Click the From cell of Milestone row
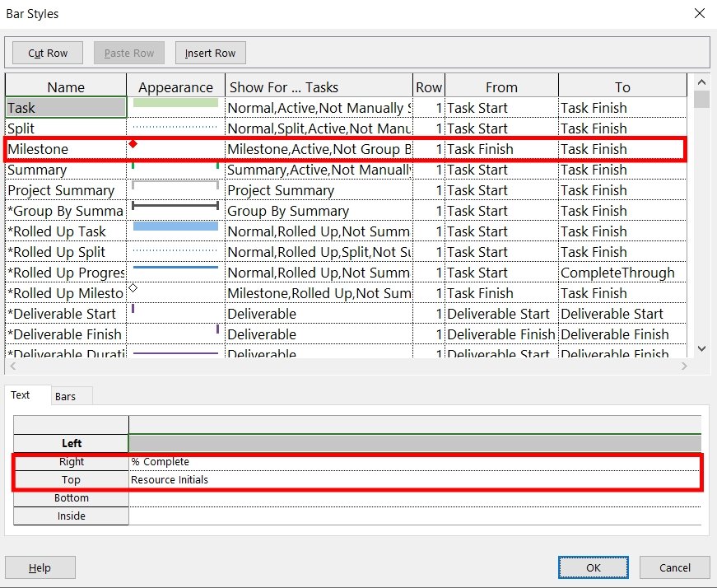Screen dimensions: 717x588 [x=501, y=149]
